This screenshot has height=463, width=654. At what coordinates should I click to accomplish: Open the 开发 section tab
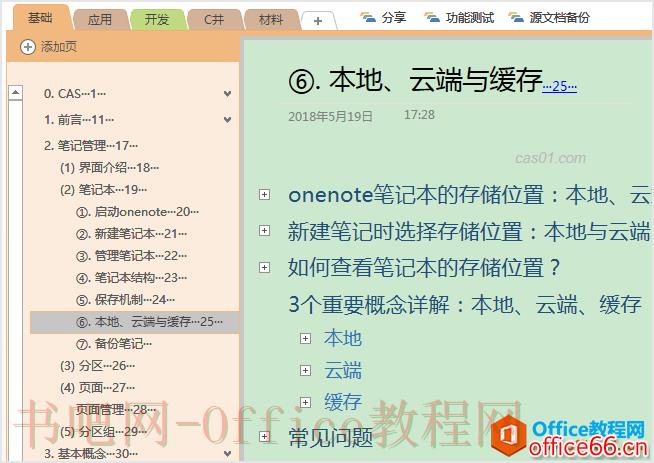click(157, 20)
